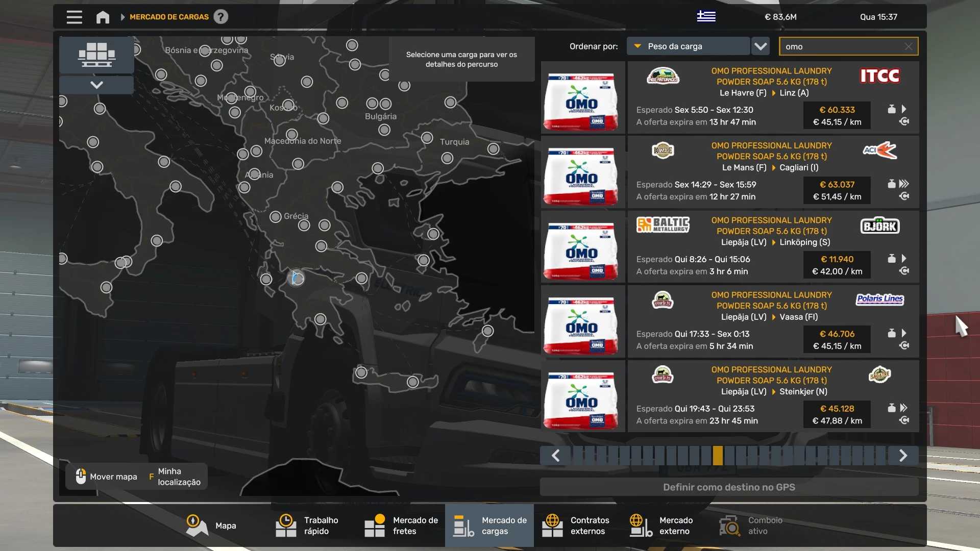Click the weight icon on the Linz job
Viewport: 980px width, 551px height.
892,109
